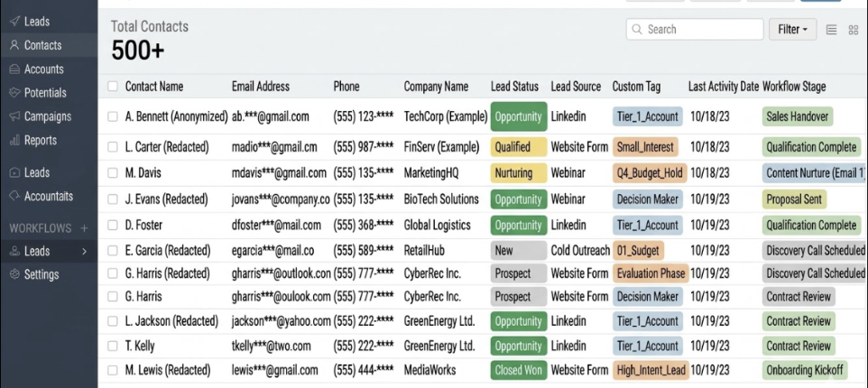Focus the Search input field

click(695, 30)
